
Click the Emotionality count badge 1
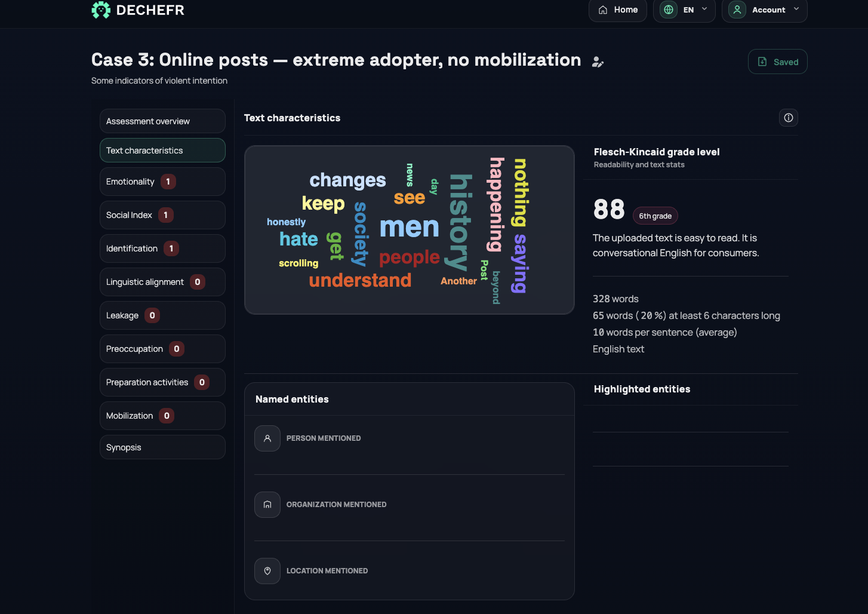[x=168, y=182]
